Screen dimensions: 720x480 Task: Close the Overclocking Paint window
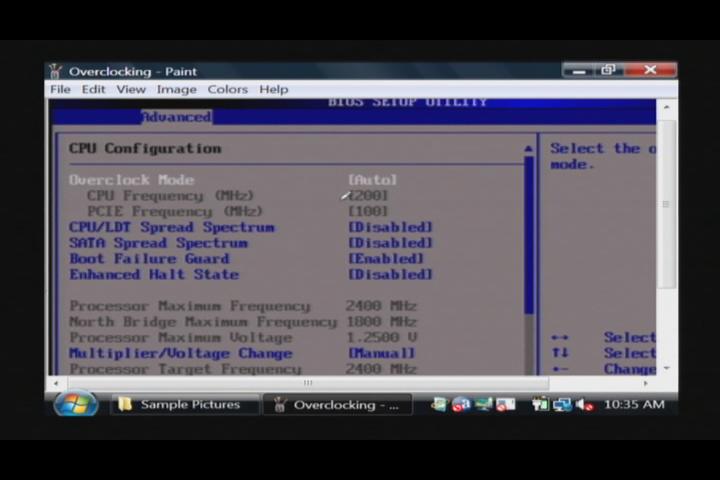click(x=650, y=70)
